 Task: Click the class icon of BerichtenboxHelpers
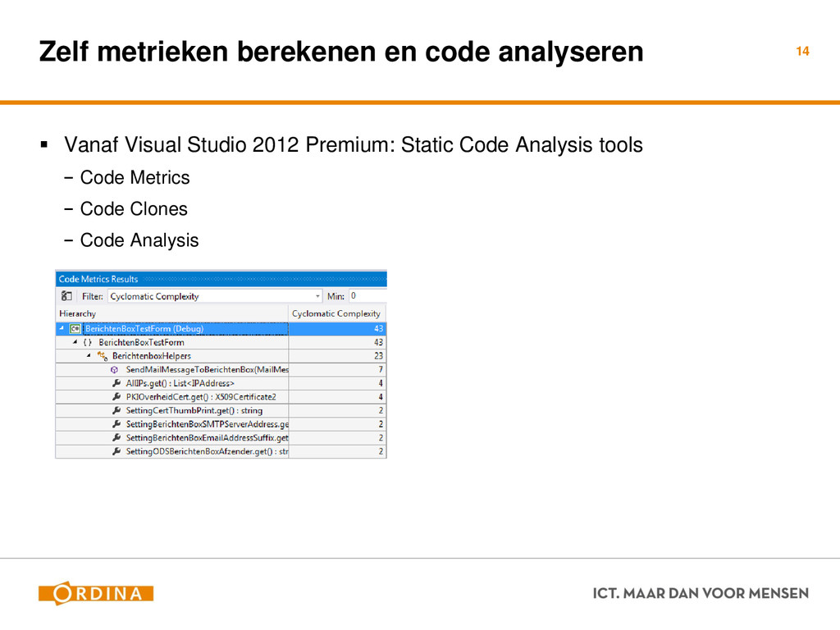[103, 356]
